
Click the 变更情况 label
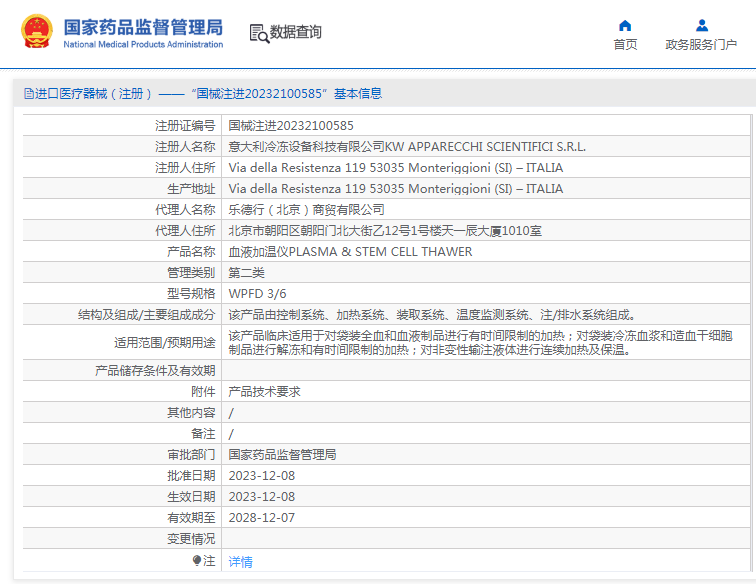tap(191, 539)
